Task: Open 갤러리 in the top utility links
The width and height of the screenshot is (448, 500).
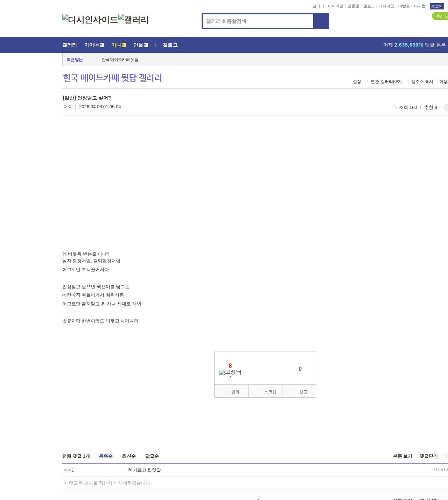Action: click(x=318, y=6)
